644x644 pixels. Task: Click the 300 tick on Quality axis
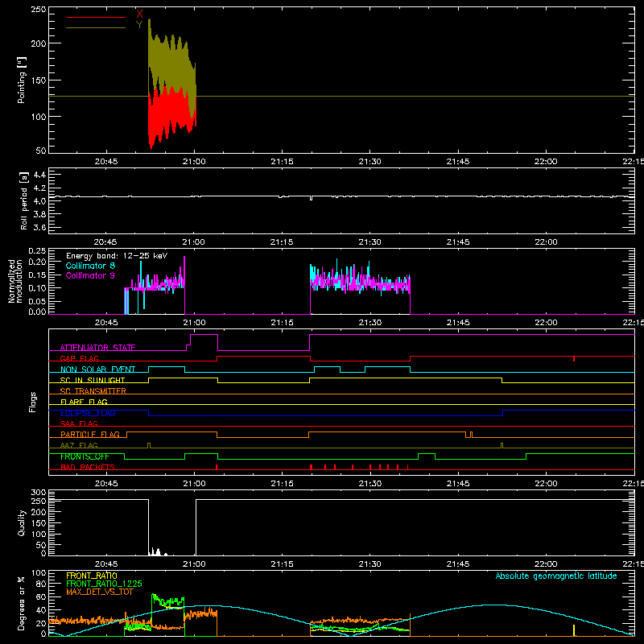coord(39,493)
